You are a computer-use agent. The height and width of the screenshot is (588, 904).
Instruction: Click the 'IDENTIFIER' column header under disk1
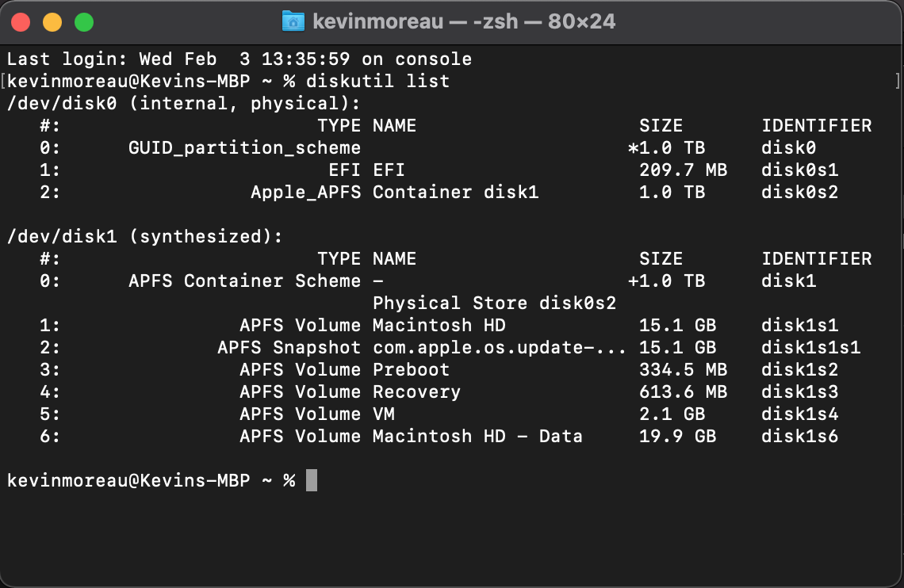pyautogui.click(x=816, y=258)
